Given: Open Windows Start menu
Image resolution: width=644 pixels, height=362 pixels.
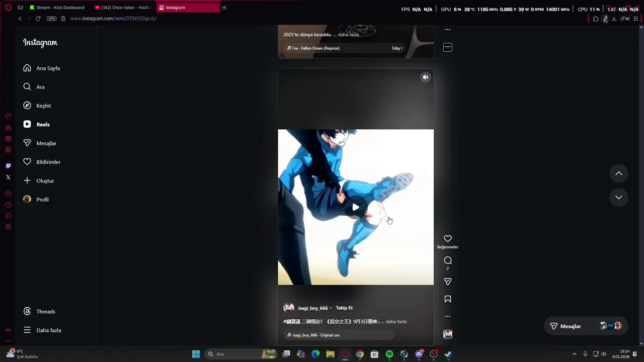Looking at the screenshot, I should click(x=196, y=354).
